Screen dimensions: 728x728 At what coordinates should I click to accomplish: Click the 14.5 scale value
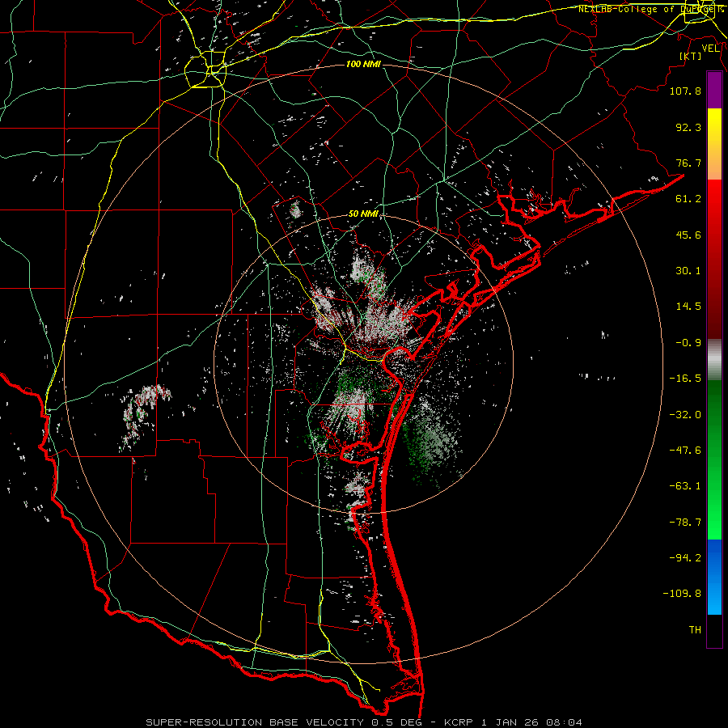pos(688,307)
